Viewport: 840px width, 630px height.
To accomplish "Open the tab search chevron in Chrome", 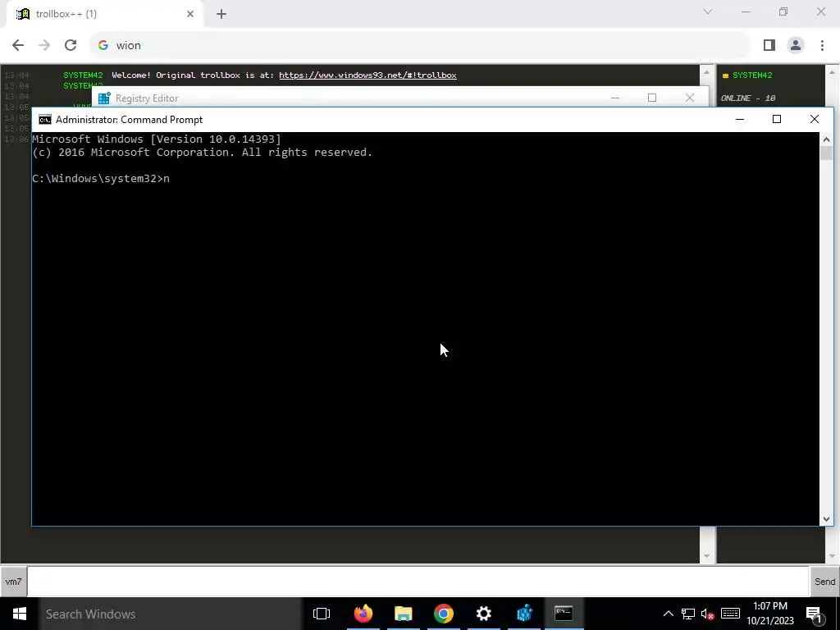I will 708,11.
